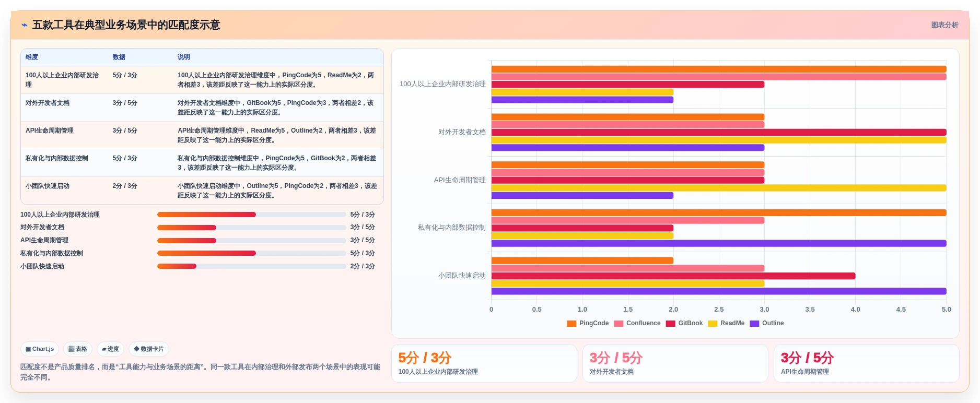Click the red GitBook bar in 小团队快速启动 group
Image resolution: width=980 pixels, height=403 pixels.
673,276
